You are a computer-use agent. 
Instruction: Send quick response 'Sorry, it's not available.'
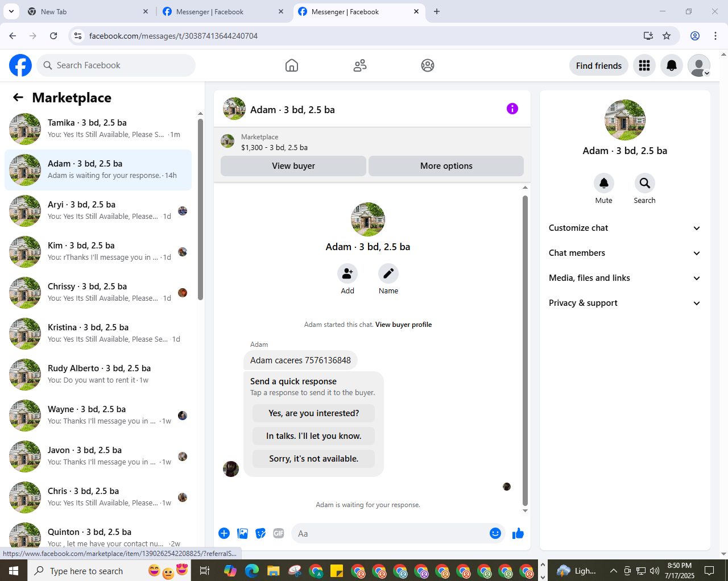pyautogui.click(x=314, y=459)
